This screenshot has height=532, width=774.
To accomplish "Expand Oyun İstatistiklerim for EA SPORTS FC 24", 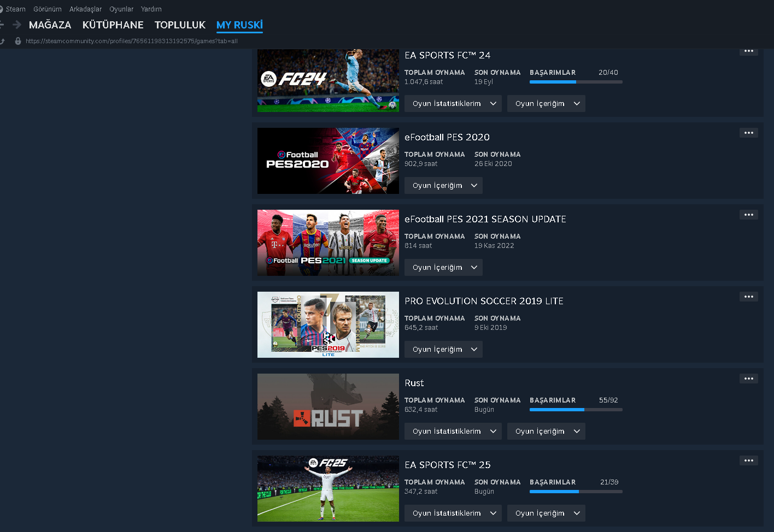I will pos(453,104).
